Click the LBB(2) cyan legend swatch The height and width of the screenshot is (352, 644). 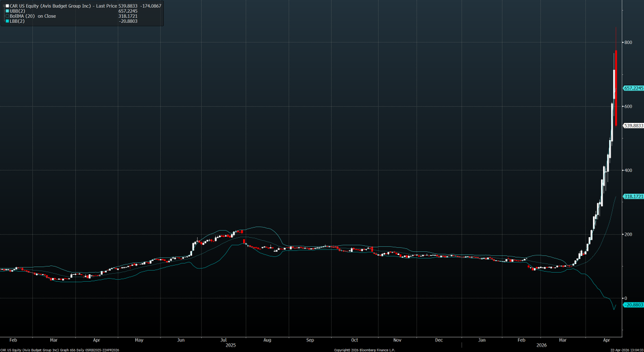8,21
